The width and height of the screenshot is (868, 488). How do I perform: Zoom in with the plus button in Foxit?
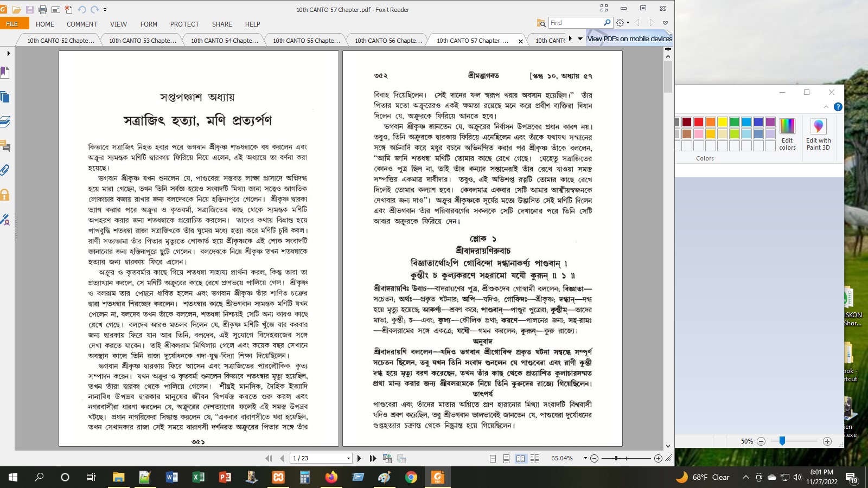coord(658,458)
